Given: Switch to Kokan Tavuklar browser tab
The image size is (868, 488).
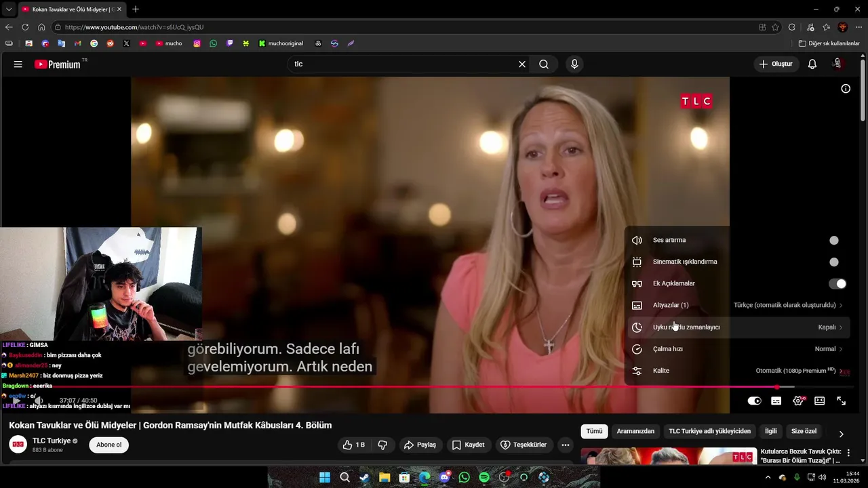Looking at the screenshot, I should click(71, 9).
